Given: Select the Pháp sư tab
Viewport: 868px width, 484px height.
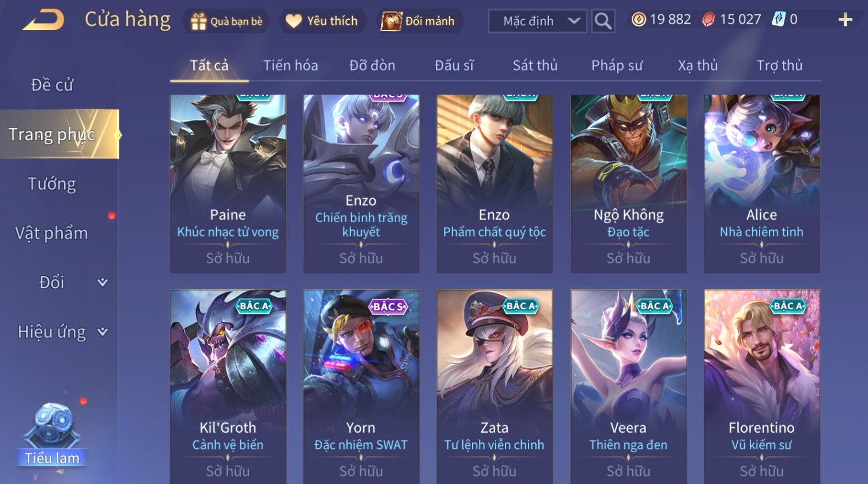Looking at the screenshot, I should click(x=617, y=65).
